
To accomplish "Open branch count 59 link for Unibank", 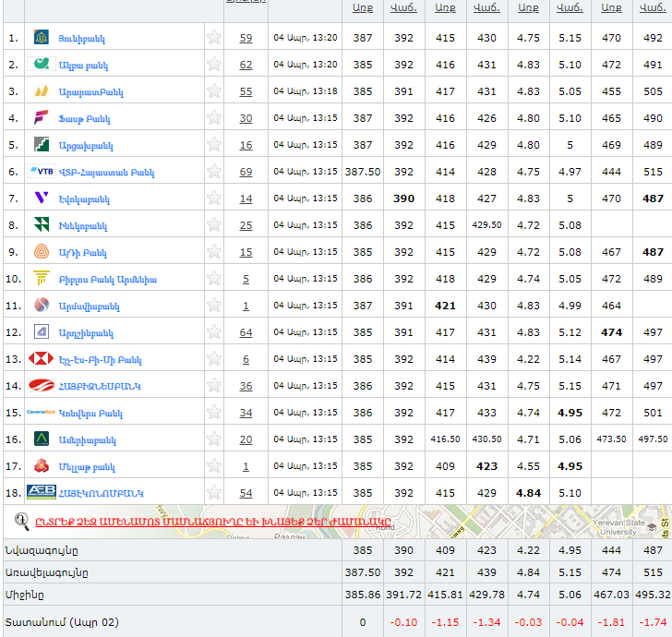I will click(x=246, y=38).
